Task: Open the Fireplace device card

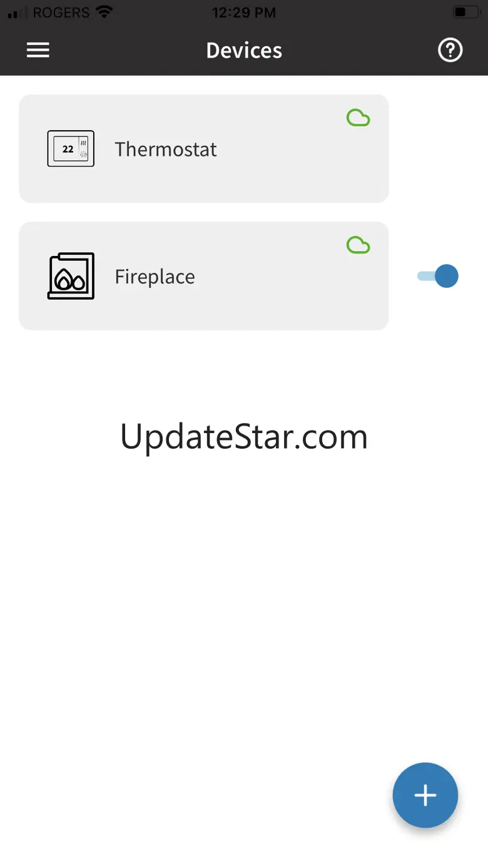Action: [204, 275]
